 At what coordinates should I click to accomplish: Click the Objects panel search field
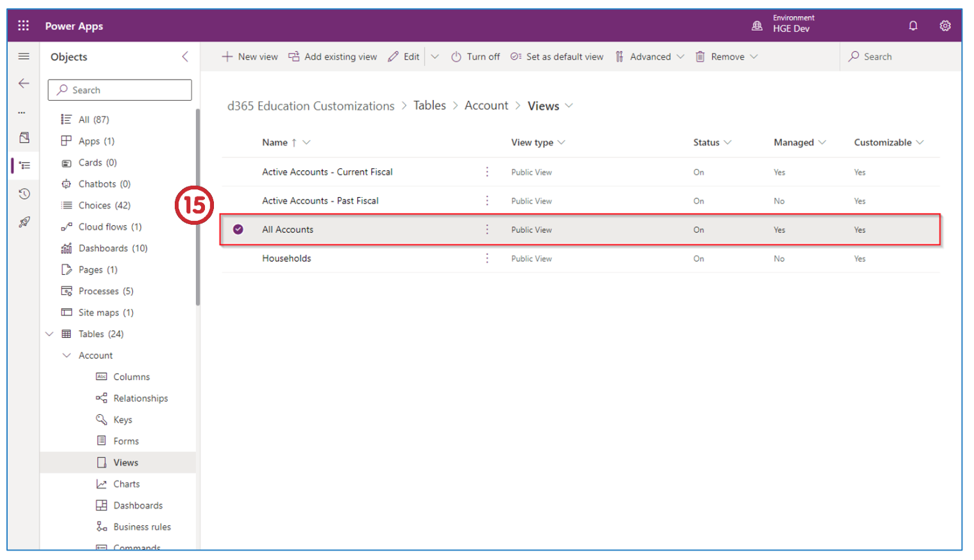click(120, 90)
